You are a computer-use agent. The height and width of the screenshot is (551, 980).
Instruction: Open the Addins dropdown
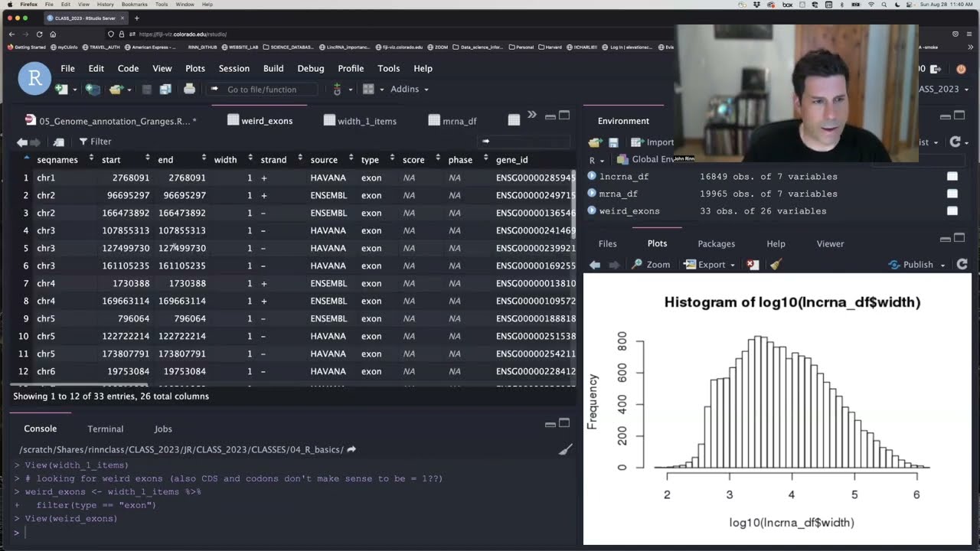[410, 90]
